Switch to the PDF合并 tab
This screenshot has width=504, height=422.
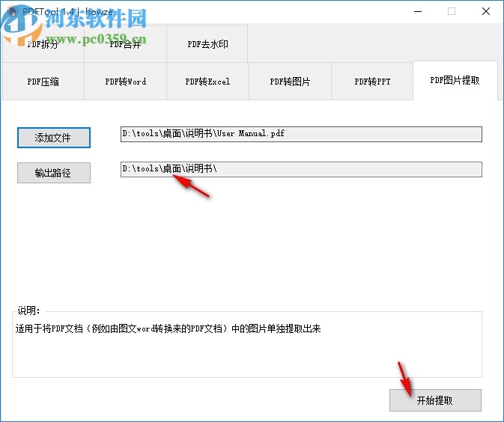tap(125, 44)
